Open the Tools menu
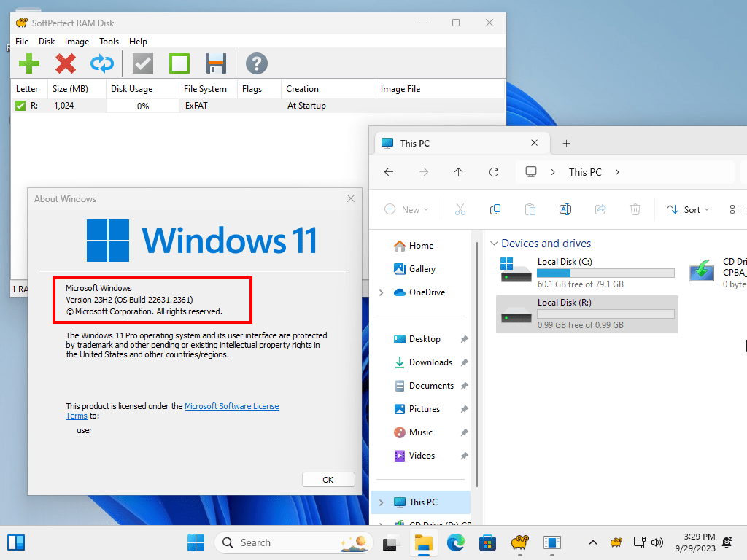The image size is (747, 560). (x=109, y=42)
